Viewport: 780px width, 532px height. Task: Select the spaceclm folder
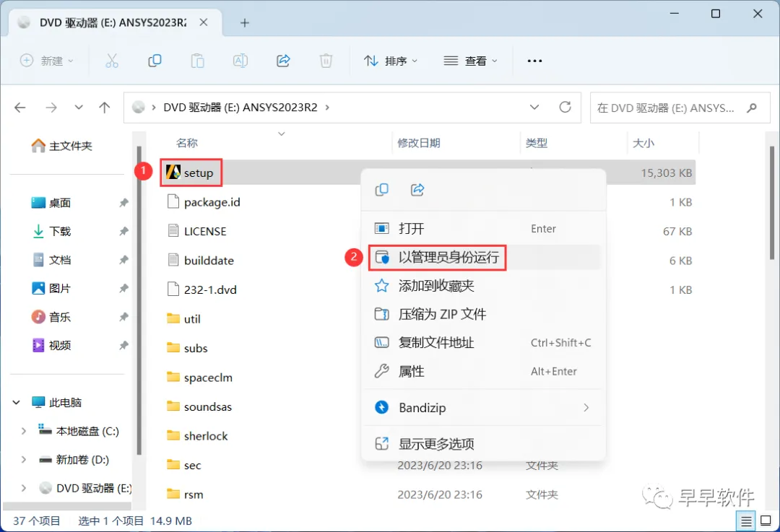coord(200,378)
